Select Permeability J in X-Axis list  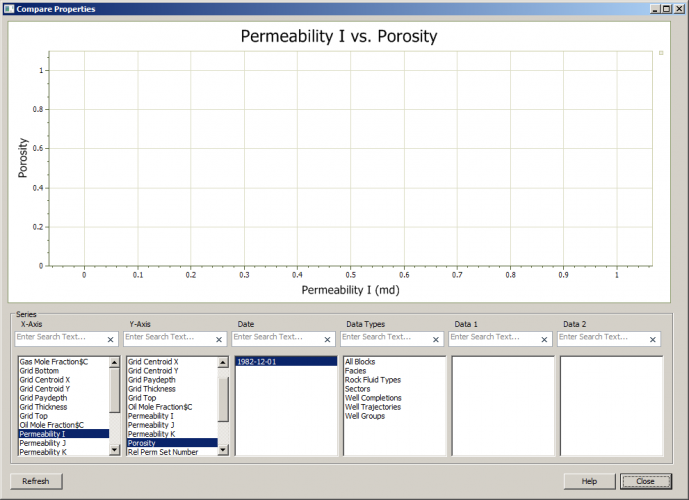point(44,443)
